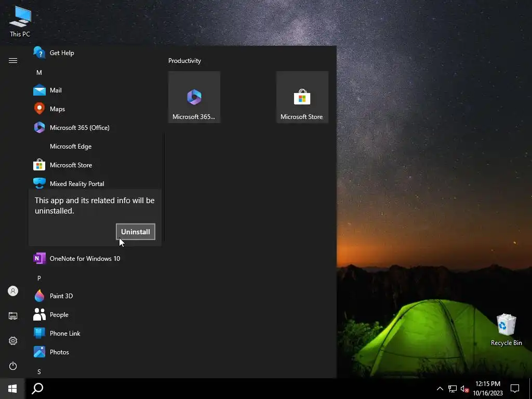Select This PC desktop icon

(x=20, y=21)
